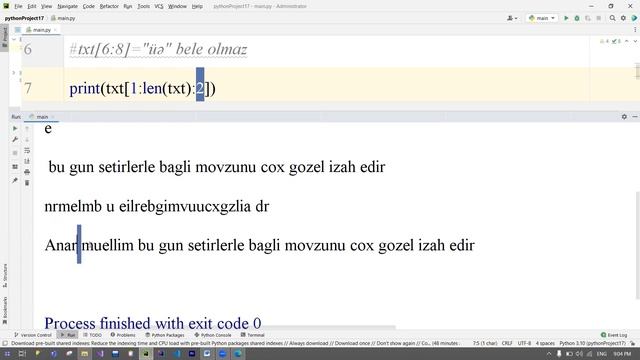Open Search Everywhere magnifier icon
The image size is (640, 360).
point(613,18)
